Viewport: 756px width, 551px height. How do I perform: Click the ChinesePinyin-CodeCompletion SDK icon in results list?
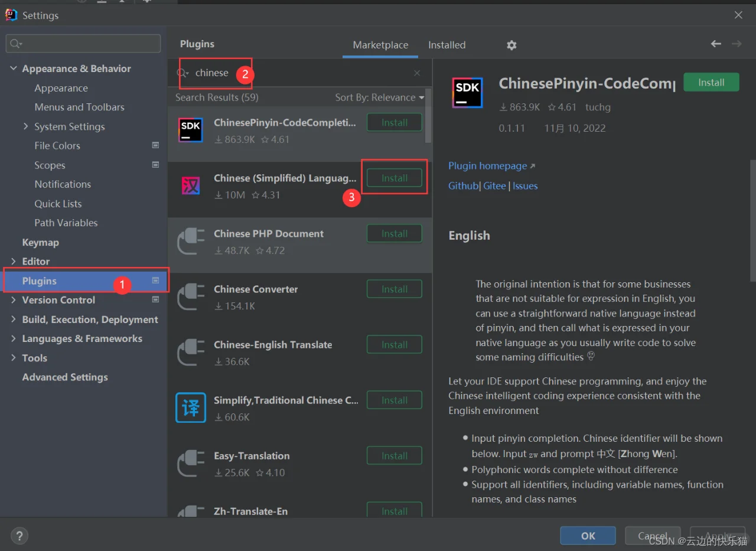click(x=190, y=130)
